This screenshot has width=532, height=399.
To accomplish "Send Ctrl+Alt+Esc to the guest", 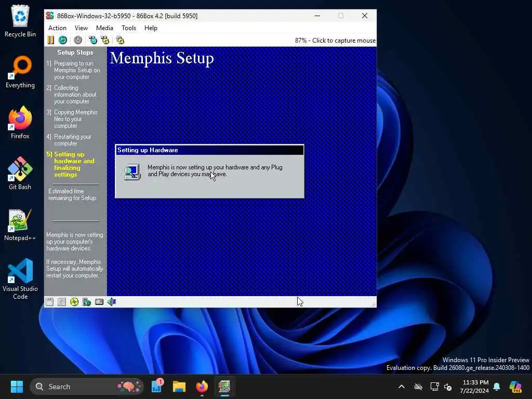I will pos(105,40).
